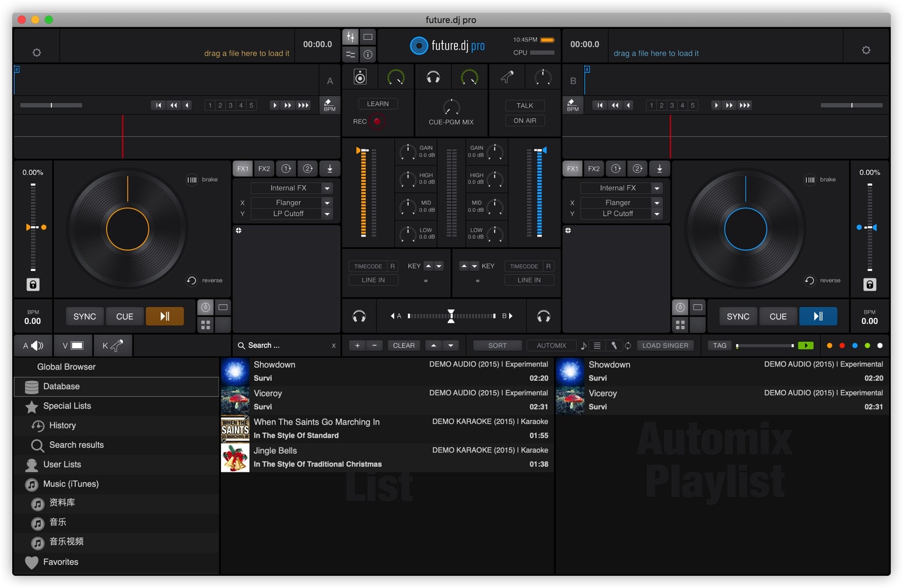Screen dimensions: 903x588
Task: Click the repeat loop icon near Load Singer
Action: pyautogui.click(x=628, y=345)
